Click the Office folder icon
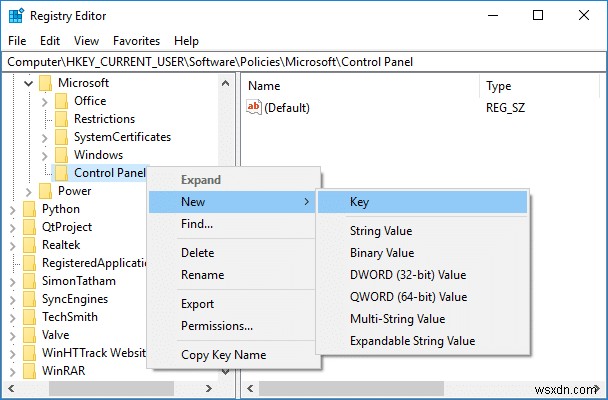The image size is (608, 400). (62, 101)
